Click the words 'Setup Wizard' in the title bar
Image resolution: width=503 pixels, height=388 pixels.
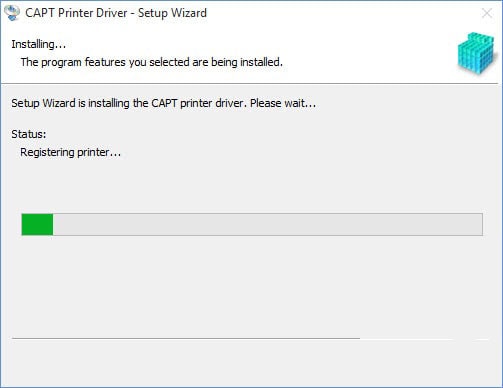click(172, 13)
